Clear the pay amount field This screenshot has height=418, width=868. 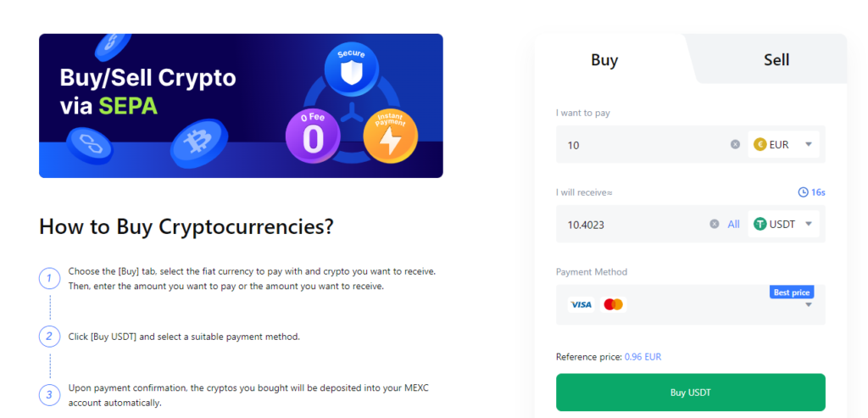point(735,144)
